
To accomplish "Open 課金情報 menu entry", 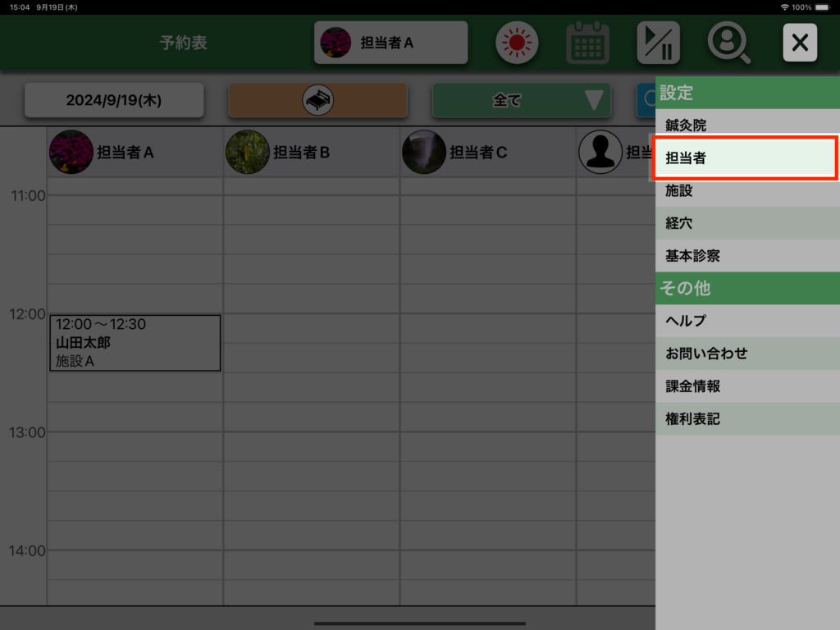I will (745, 386).
